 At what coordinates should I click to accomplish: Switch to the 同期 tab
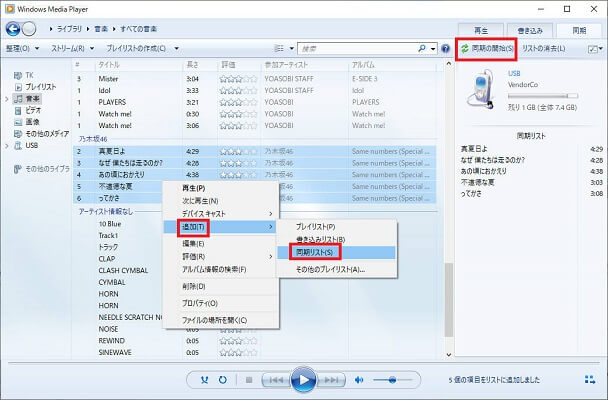tap(579, 31)
